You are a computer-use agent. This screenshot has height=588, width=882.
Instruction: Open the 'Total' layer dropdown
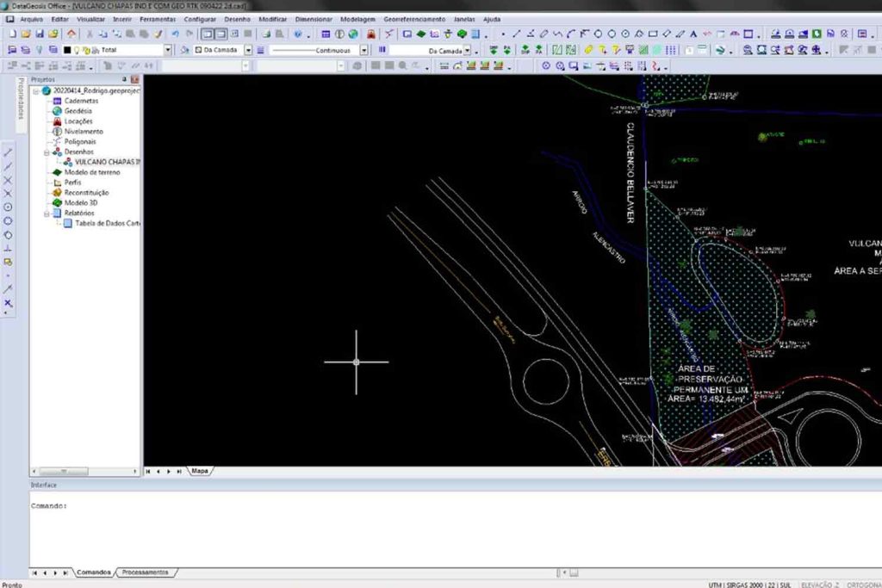tap(168, 50)
